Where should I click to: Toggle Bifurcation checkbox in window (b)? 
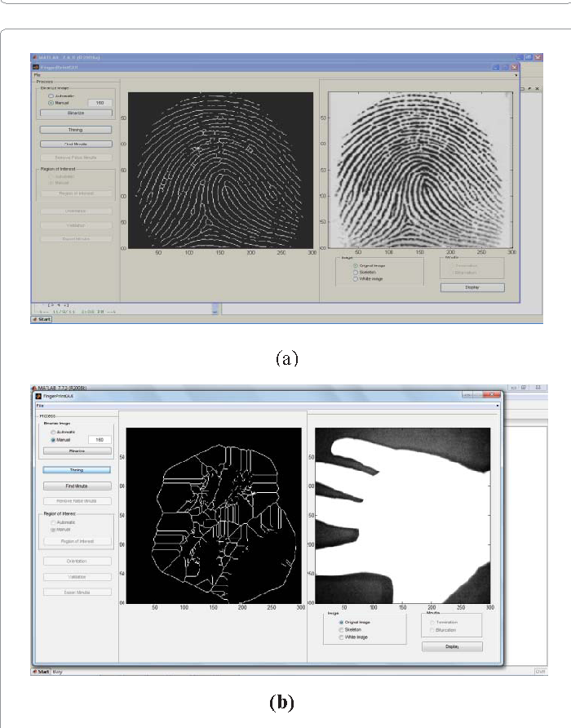[432, 630]
